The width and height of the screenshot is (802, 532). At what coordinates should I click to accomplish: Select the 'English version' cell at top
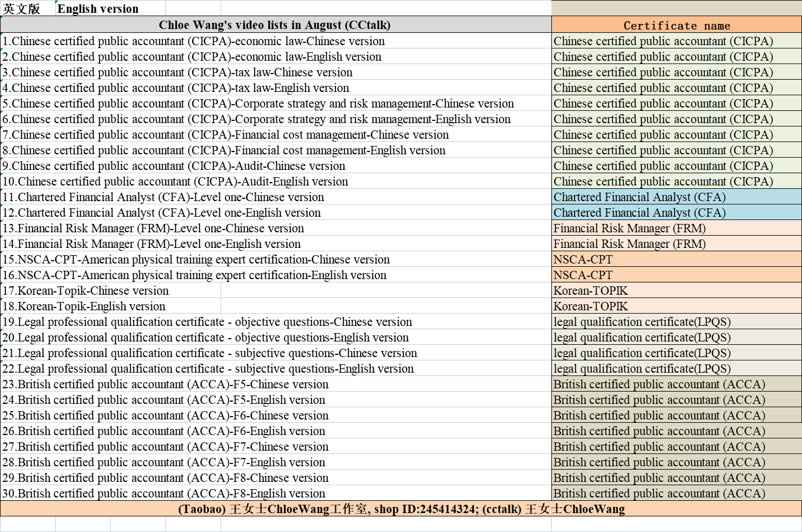click(98, 8)
